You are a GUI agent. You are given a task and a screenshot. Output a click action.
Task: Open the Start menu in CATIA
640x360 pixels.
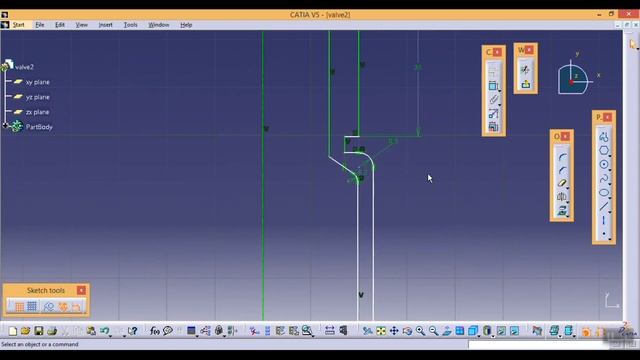[18, 25]
